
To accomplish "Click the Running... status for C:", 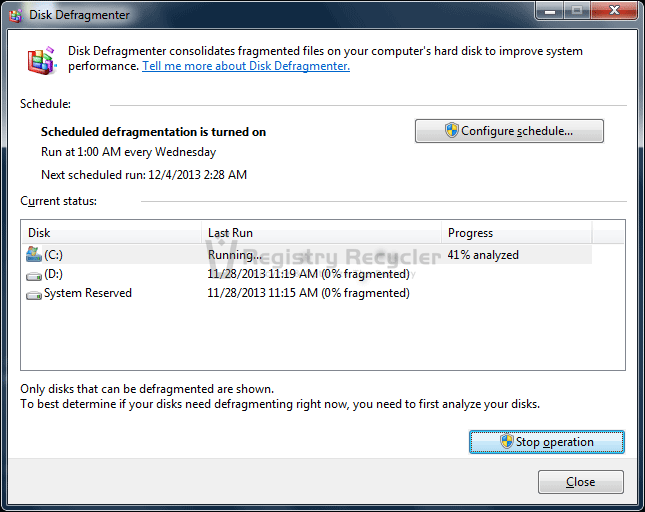I will (x=234, y=255).
